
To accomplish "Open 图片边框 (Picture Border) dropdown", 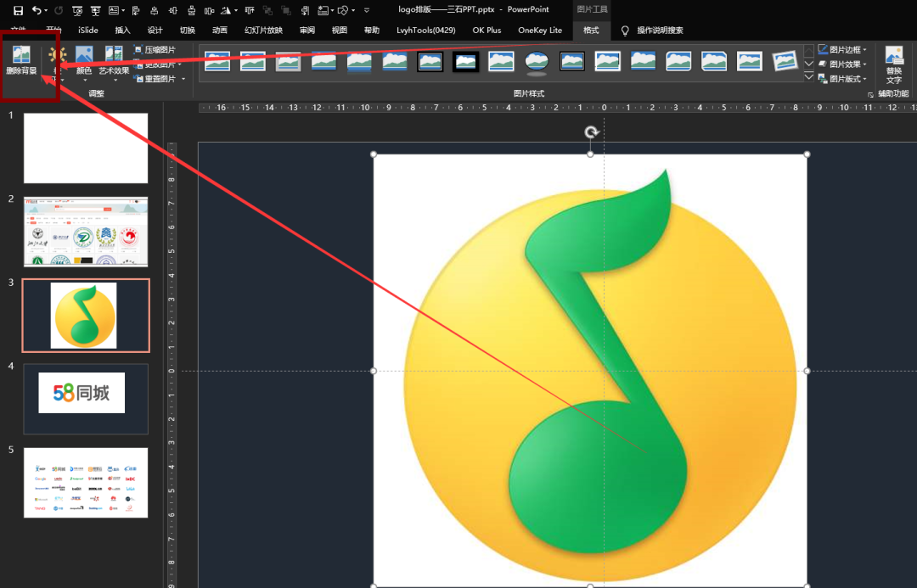I will point(842,50).
